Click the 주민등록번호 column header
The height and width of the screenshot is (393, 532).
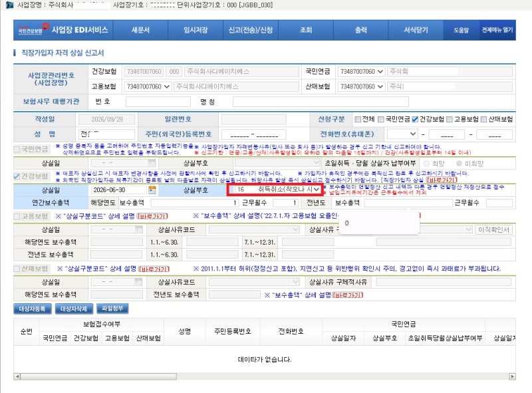pos(232,331)
